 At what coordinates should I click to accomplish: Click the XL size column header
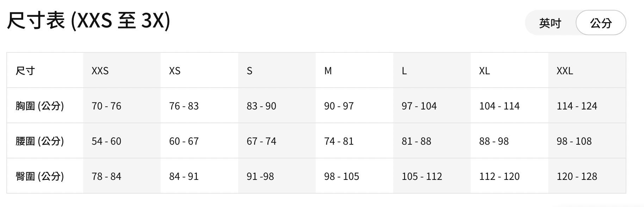point(484,71)
